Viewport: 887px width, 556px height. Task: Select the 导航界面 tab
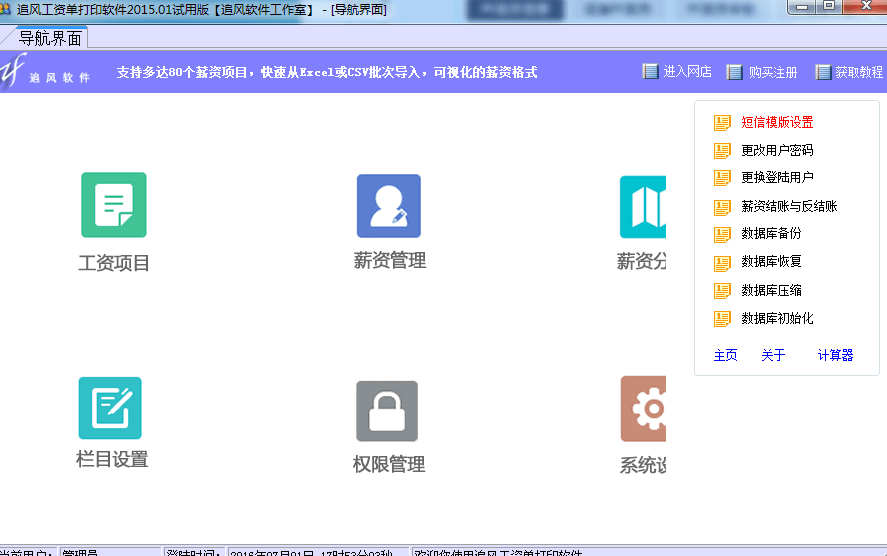point(50,38)
